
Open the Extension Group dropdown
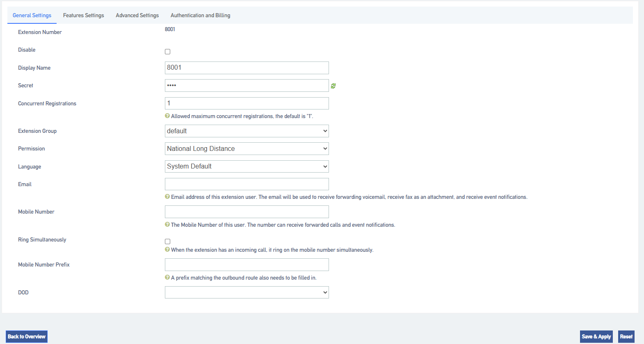(x=247, y=131)
